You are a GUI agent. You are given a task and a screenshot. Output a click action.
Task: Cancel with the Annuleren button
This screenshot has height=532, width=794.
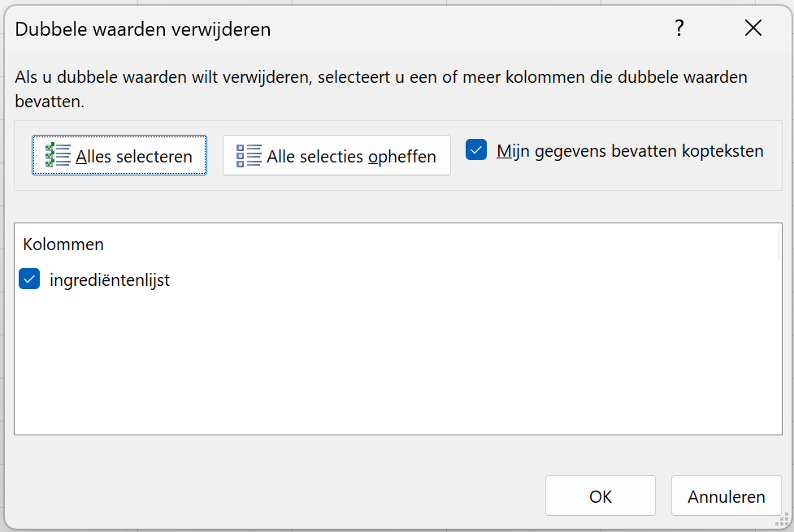(x=727, y=495)
